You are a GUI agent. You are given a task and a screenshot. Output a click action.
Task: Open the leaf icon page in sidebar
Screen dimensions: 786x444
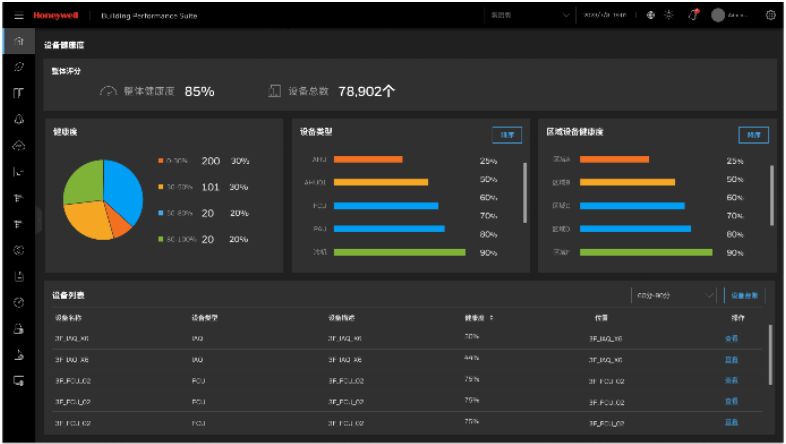[17, 67]
